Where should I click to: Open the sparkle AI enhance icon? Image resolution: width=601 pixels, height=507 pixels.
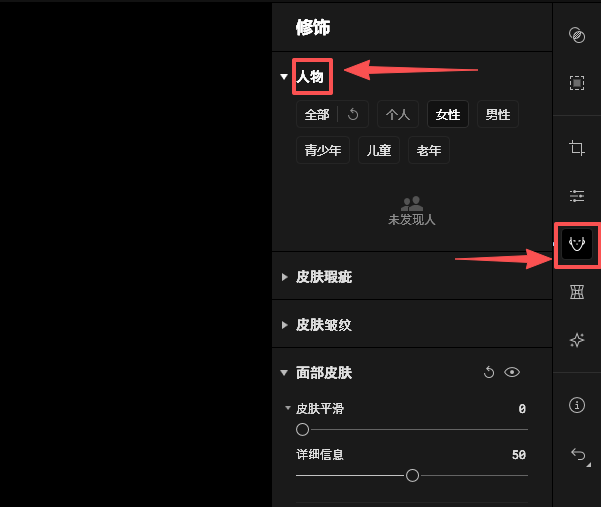(x=577, y=340)
